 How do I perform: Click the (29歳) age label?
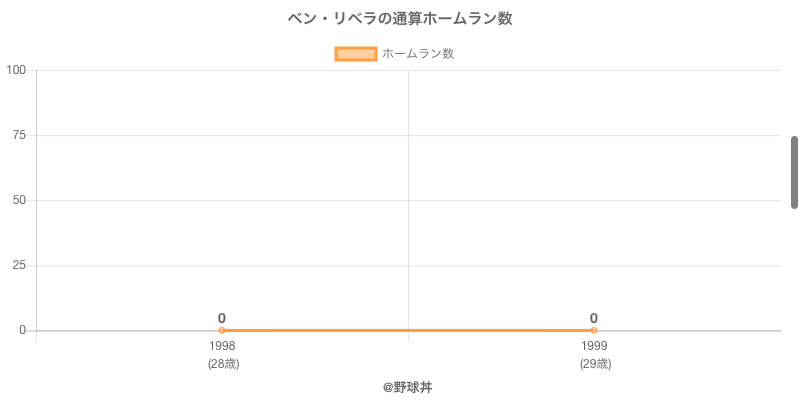pos(595,364)
